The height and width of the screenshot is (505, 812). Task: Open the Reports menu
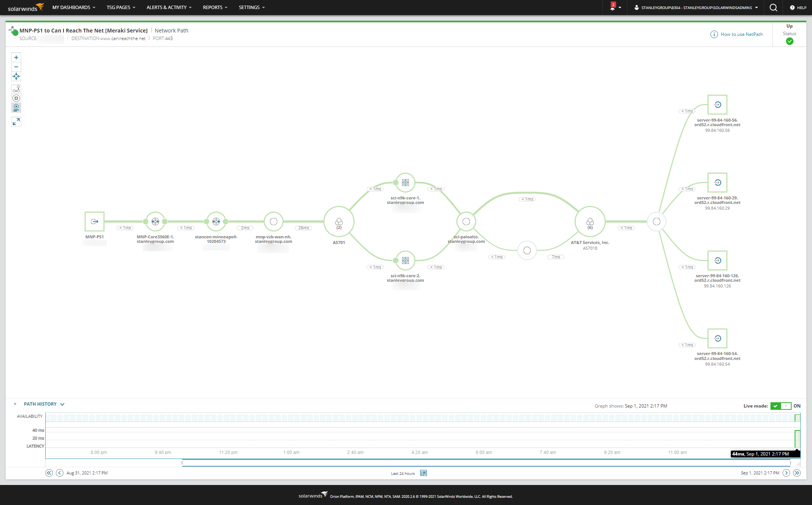click(x=215, y=8)
